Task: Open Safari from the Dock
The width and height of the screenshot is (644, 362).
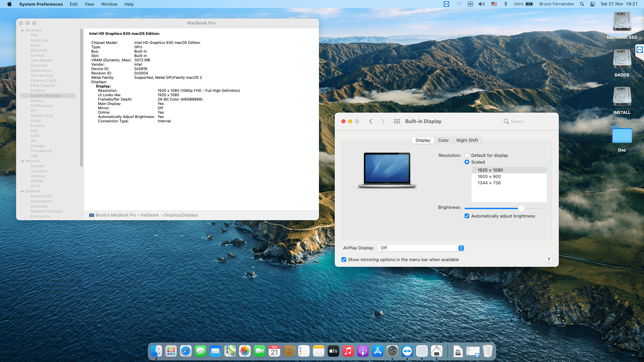Action: point(186,351)
